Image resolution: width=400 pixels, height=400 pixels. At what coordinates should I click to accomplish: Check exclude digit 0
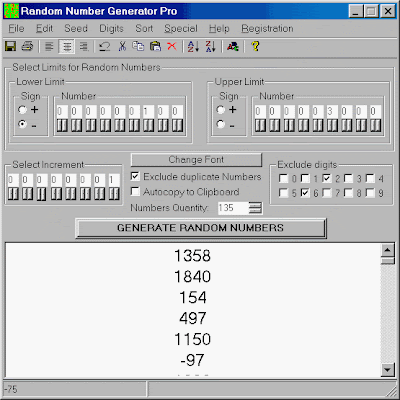click(x=283, y=178)
